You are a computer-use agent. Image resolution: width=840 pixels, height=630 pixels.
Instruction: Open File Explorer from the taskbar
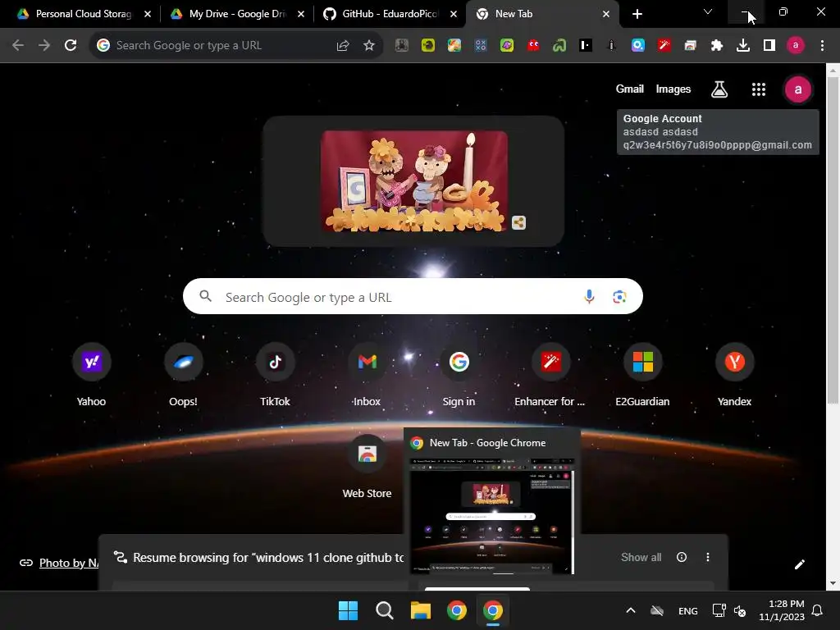coord(421,610)
